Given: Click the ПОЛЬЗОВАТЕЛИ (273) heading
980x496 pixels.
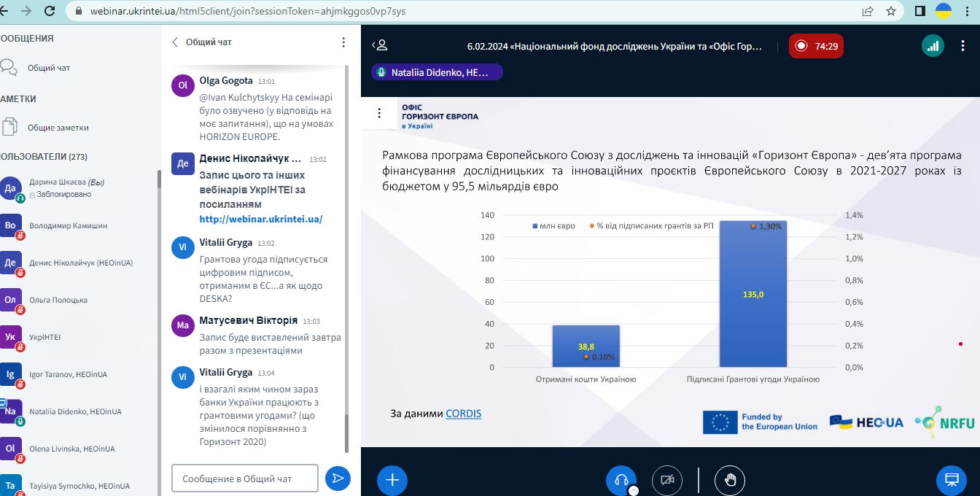Looking at the screenshot, I should 44,157.
